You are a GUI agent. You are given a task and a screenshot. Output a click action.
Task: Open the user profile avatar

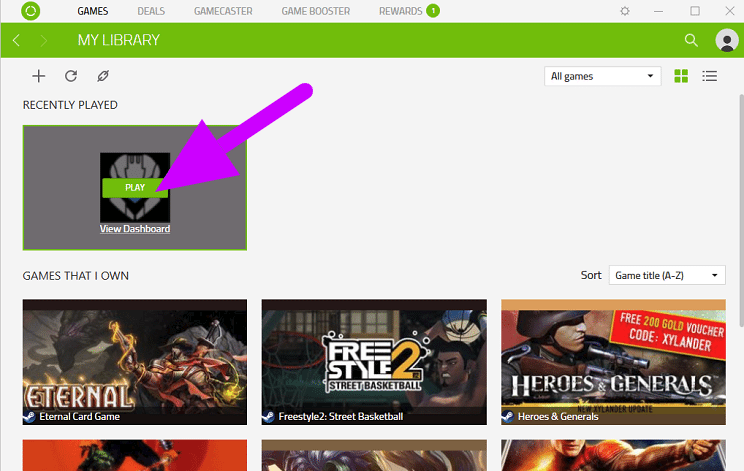(x=726, y=40)
